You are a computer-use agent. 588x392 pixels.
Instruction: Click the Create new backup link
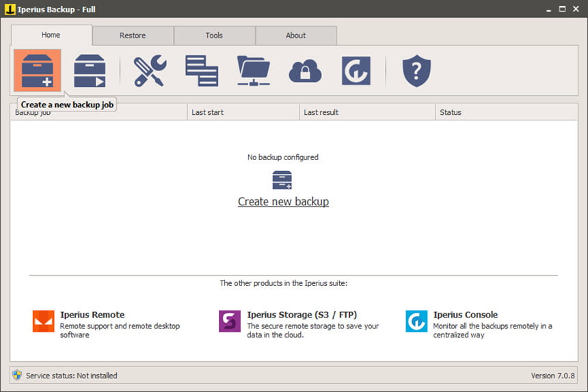tap(284, 201)
